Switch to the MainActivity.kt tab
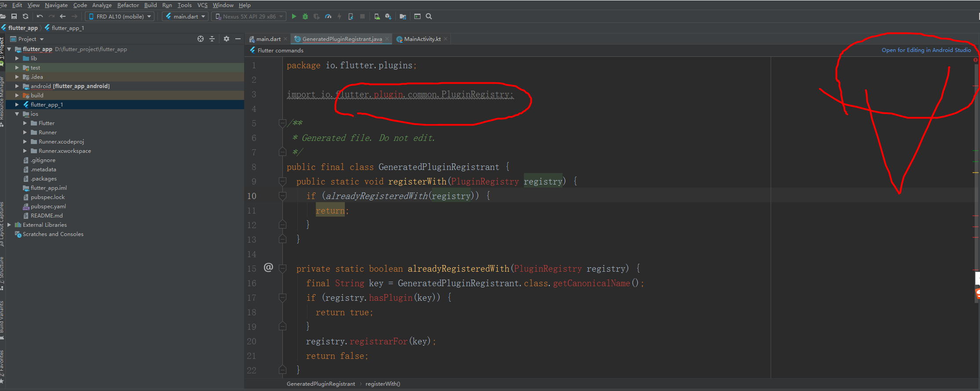Screen dimensions: 980x391 [x=422, y=39]
